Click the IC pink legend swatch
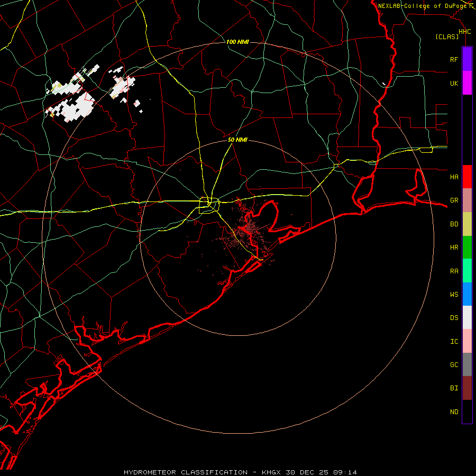Screen dimensions: 476x476 point(467,341)
